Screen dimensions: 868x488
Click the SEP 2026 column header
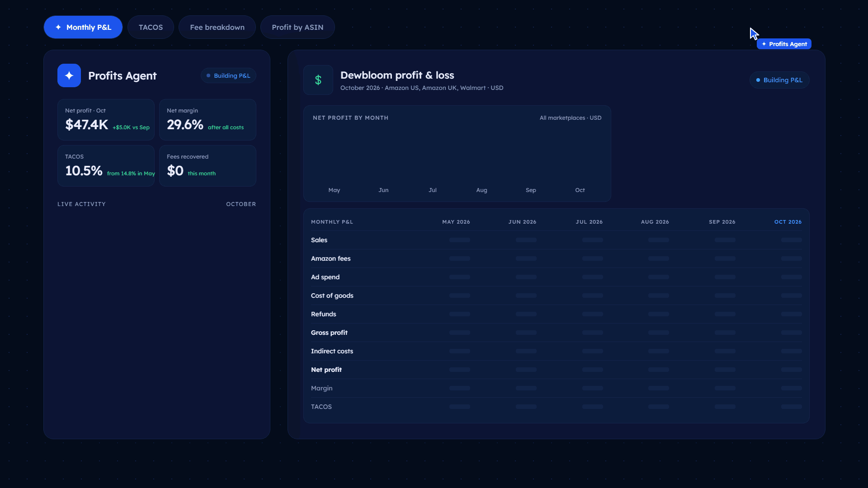(x=722, y=222)
